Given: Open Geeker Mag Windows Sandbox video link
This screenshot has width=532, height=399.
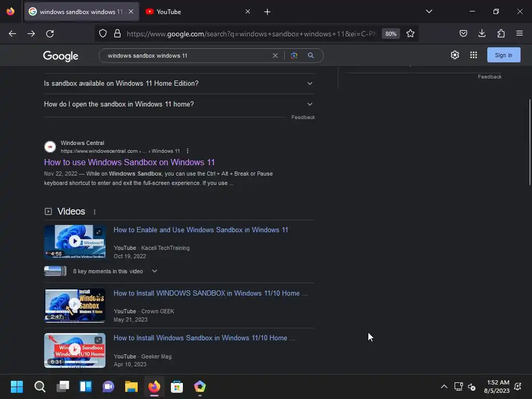Looking at the screenshot, I should tap(204, 338).
